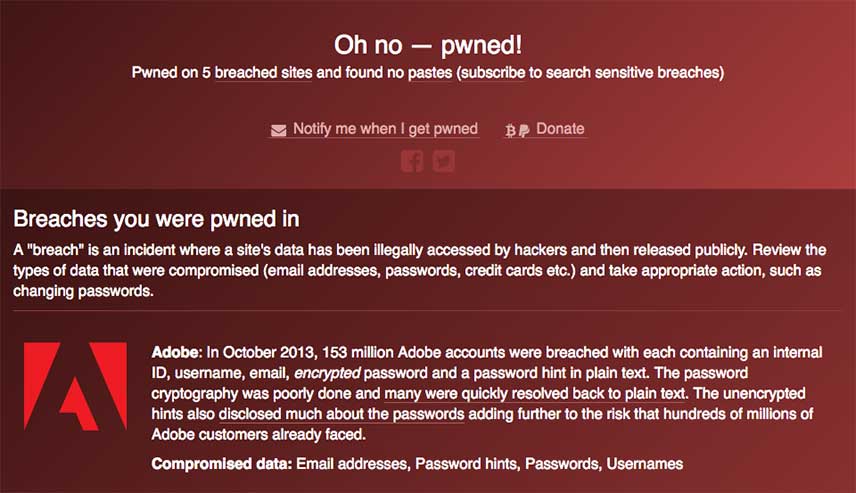
Task: Open the "pastes" link
Action: pyautogui.click(x=430, y=73)
